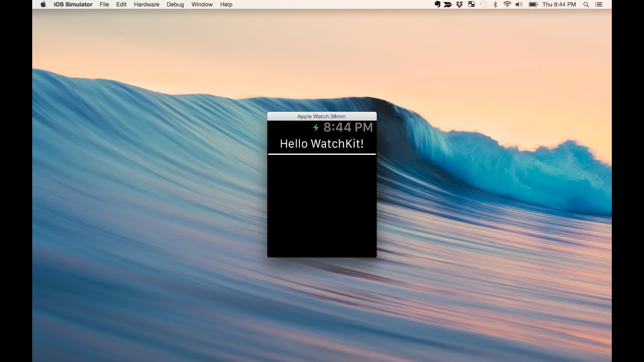The image size is (644, 362).
Task: Open the volume control in menu bar
Action: [519, 5]
